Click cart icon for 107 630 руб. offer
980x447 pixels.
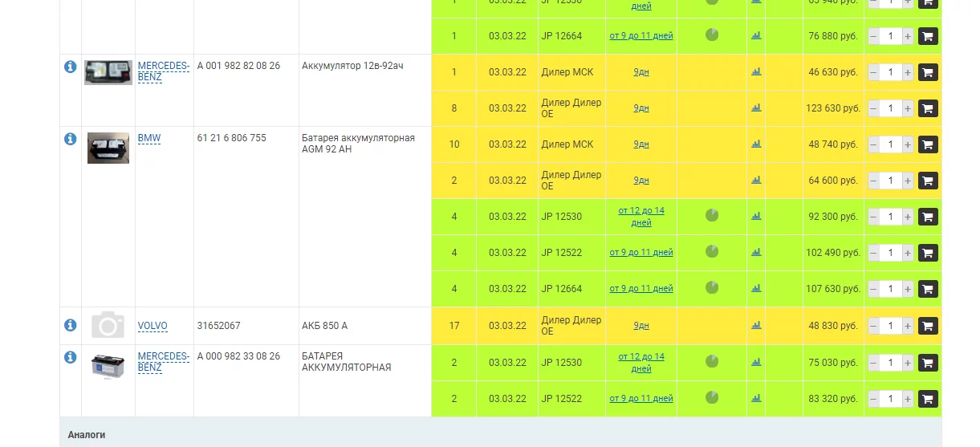click(x=928, y=289)
